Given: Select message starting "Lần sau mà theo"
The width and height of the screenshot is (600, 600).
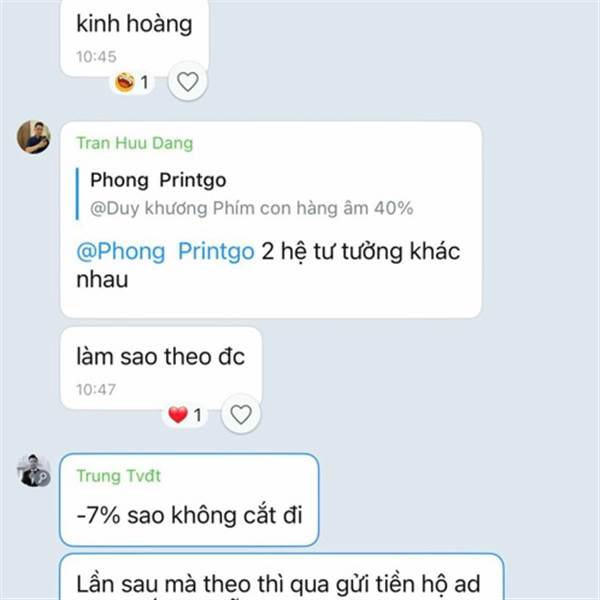Looking at the screenshot, I should 282,577.
